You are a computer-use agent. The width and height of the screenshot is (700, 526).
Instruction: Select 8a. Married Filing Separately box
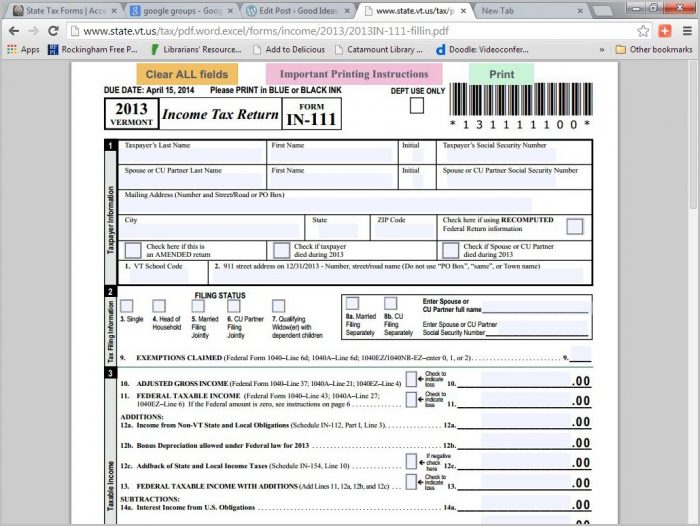352,303
